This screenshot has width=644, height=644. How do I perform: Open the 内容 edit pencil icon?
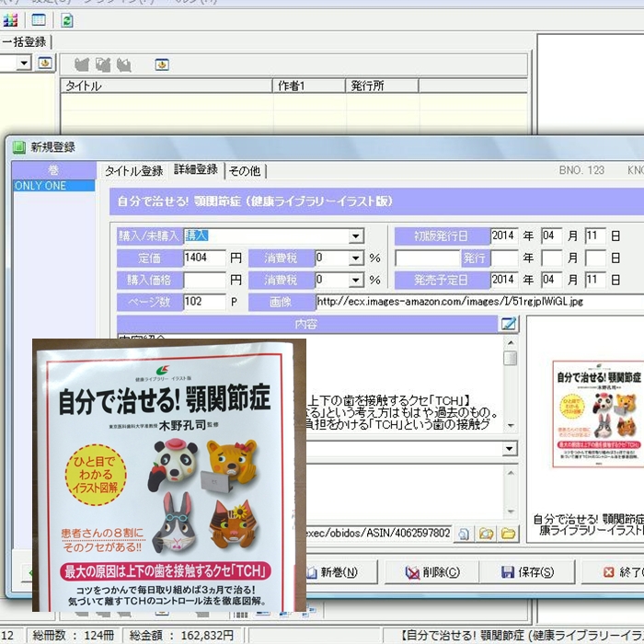coord(509,324)
